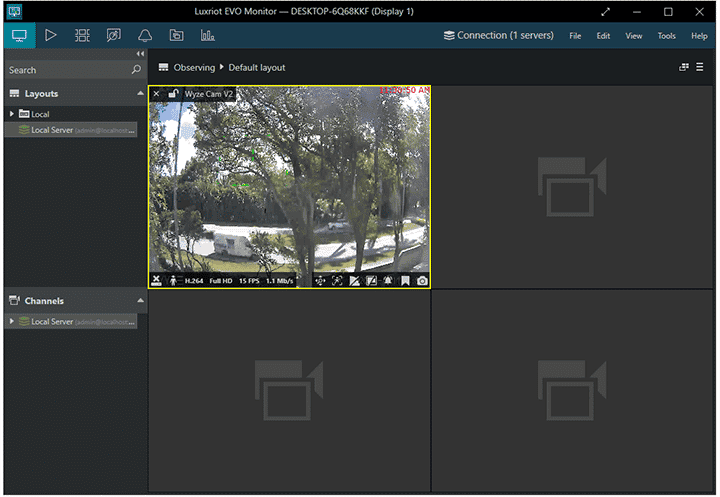Click the Search input field
The height and width of the screenshot is (497, 720).
coord(65,70)
